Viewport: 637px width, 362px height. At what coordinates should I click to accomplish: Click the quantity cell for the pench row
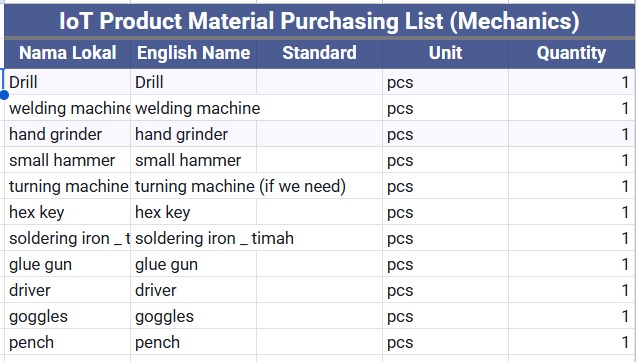point(571,342)
